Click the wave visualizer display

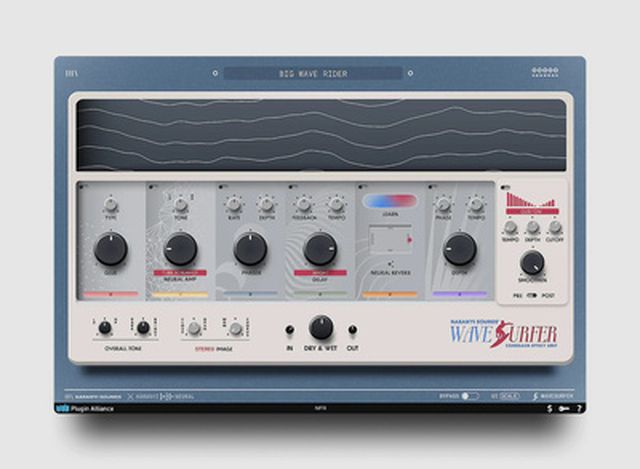click(x=321, y=135)
